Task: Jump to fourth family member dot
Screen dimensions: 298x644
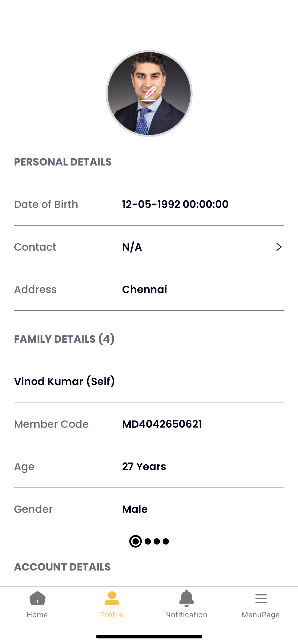Action: pyautogui.click(x=166, y=541)
